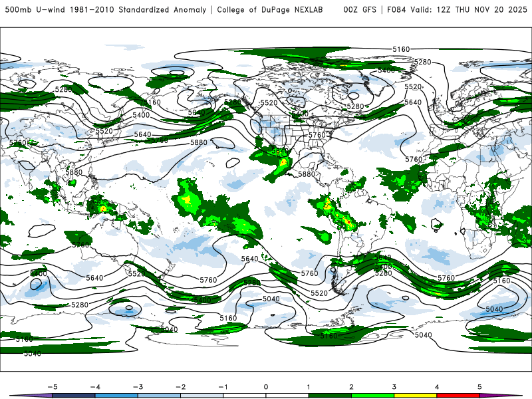Click the '4' colorbar tick label
This screenshot has height=399, width=532.
click(x=437, y=387)
